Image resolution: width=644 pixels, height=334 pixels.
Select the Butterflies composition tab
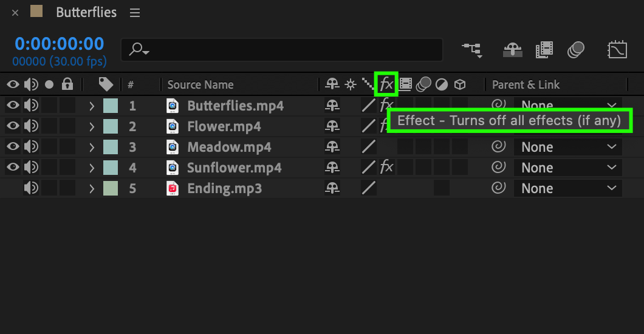pos(86,12)
